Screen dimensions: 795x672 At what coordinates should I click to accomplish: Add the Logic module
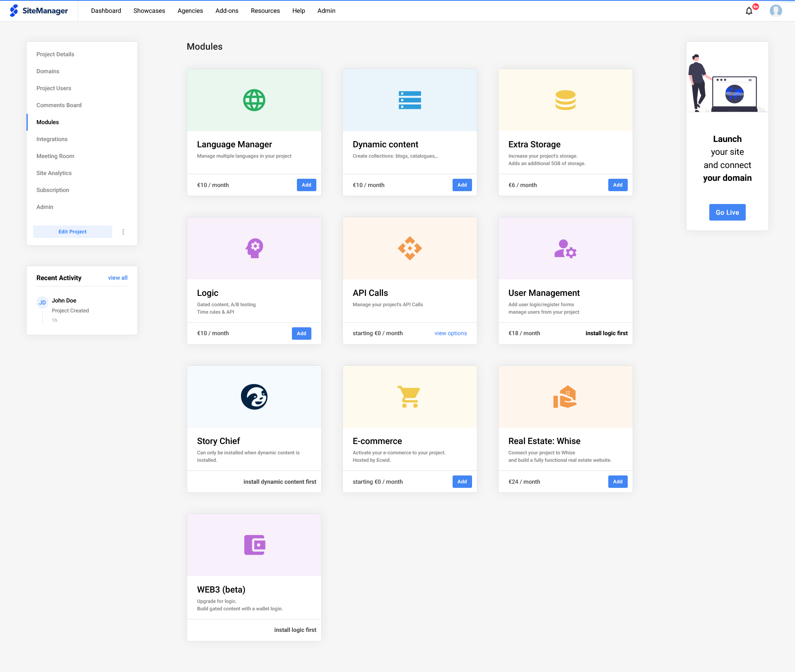click(x=301, y=334)
